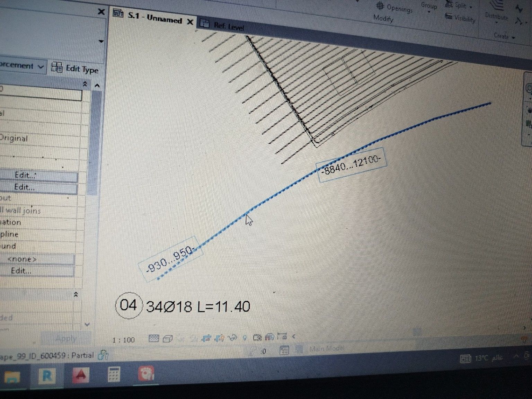532x399 pixels.
Task: Open the Calculator from the taskbar
Action: 113,374
